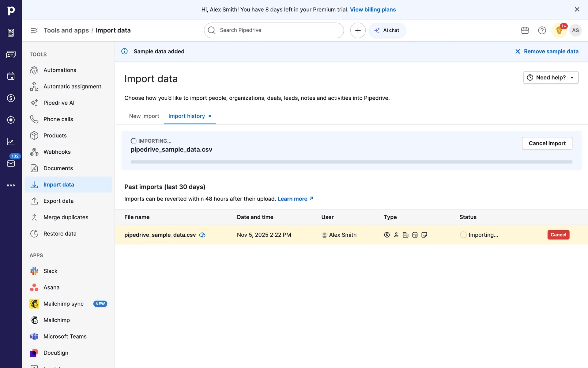Screen dimensions: 588x368
Task: Open the help question mark icon in header
Action: [542, 30]
